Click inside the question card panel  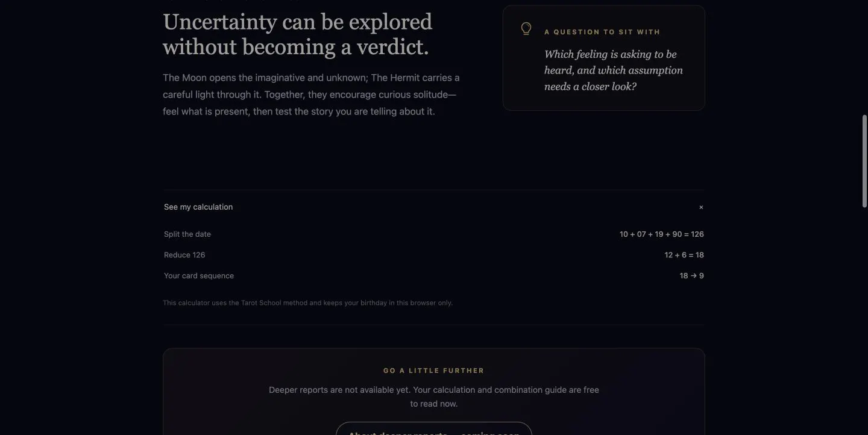pyautogui.click(x=603, y=58)
